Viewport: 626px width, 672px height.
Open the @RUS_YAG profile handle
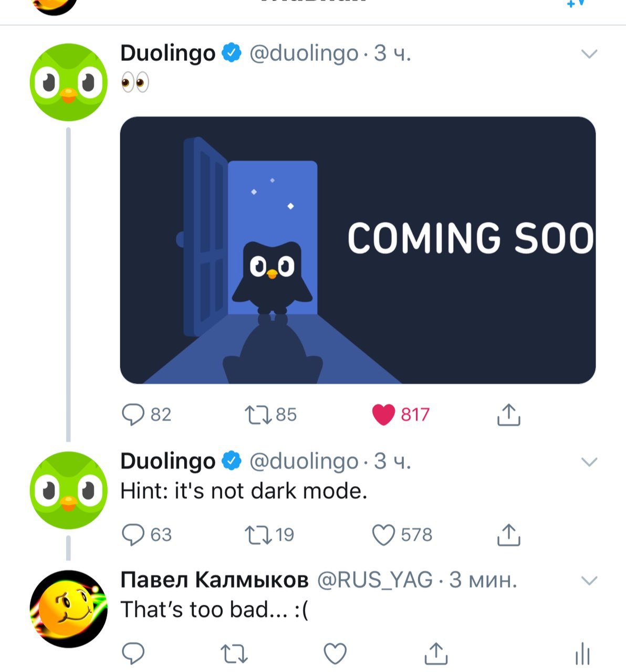(x=375, y=580)
